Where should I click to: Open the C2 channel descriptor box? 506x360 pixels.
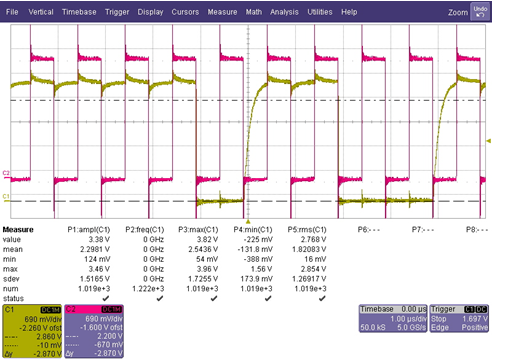pyautogui.click(x=94, y=331)
